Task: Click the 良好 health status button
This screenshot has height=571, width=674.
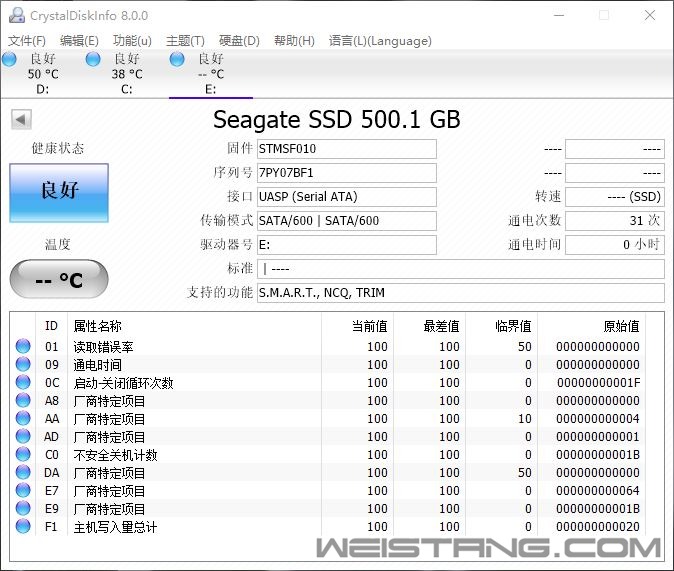Action: (x=59, y=193)
